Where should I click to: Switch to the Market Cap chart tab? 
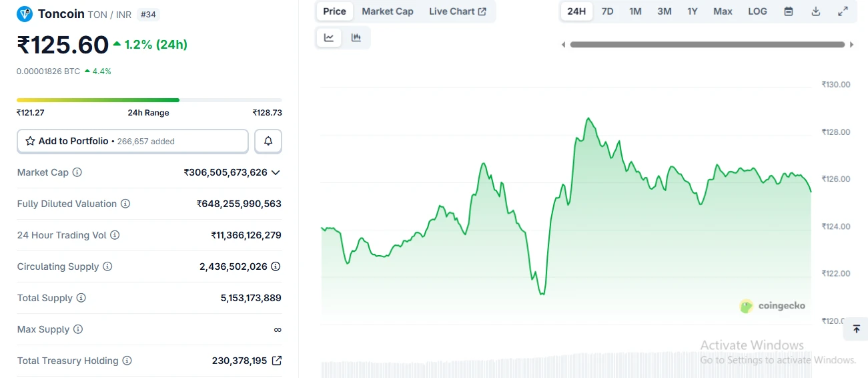[388, 11]
